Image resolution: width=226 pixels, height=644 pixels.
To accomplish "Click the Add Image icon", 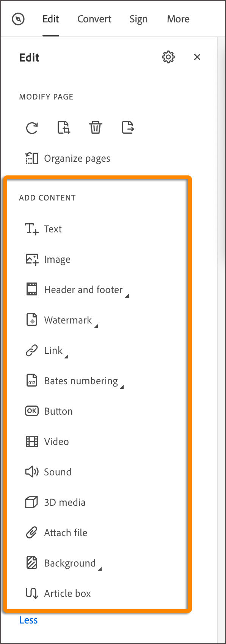I will 47,259.
